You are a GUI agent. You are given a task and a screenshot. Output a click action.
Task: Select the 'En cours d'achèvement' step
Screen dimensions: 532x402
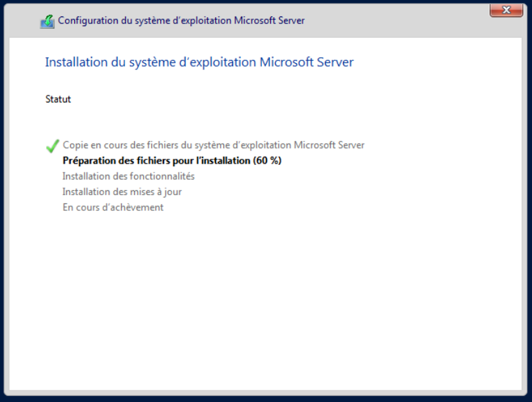(113, 207)
